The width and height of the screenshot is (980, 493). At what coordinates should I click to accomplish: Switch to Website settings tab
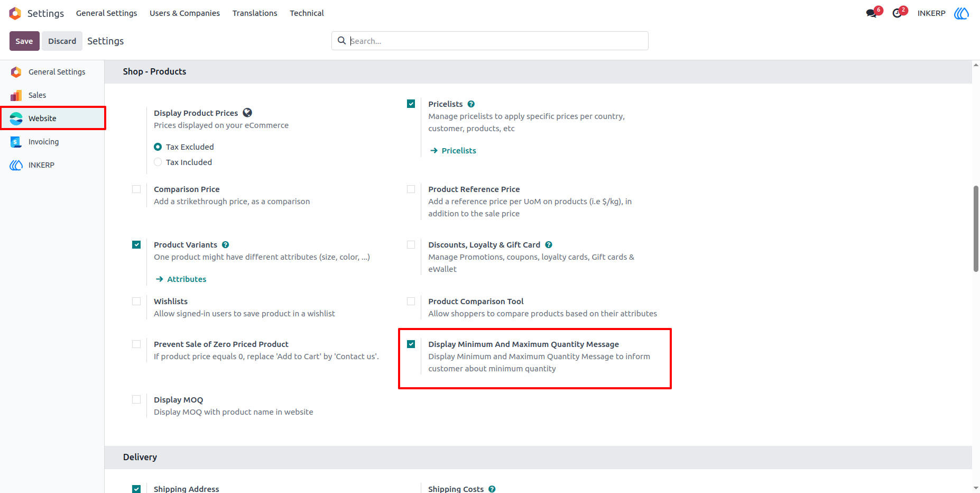click(52, 118)
